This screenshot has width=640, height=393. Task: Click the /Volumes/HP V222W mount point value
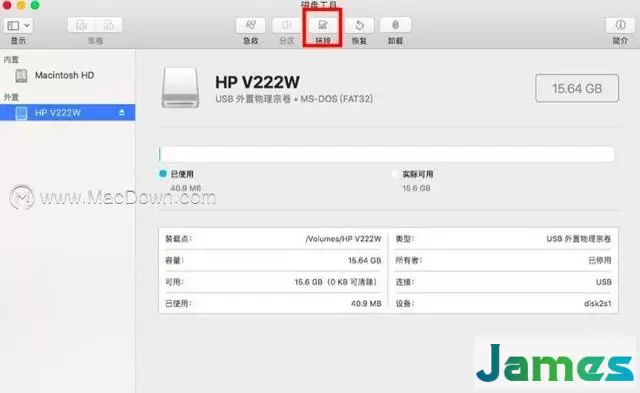(343, 239)
